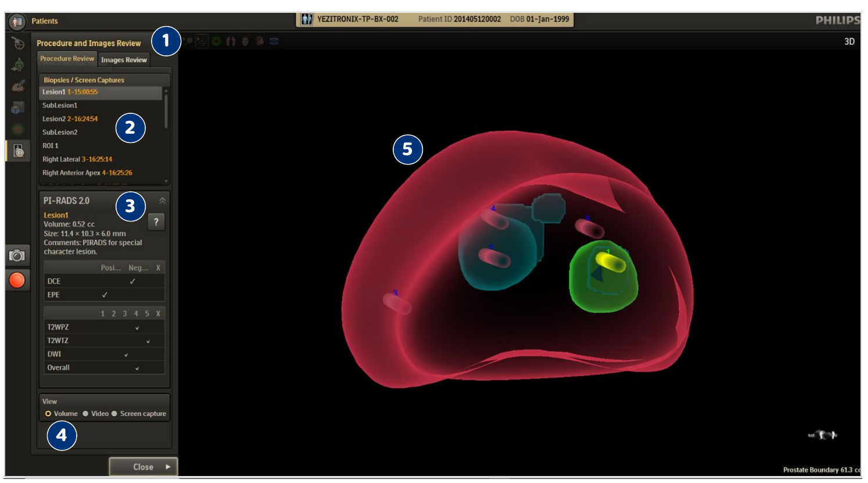Image resolution: width=868 pixels, height=483 pixels.
Task: Choose the feet orientation view icon
Action: point(231,41)
